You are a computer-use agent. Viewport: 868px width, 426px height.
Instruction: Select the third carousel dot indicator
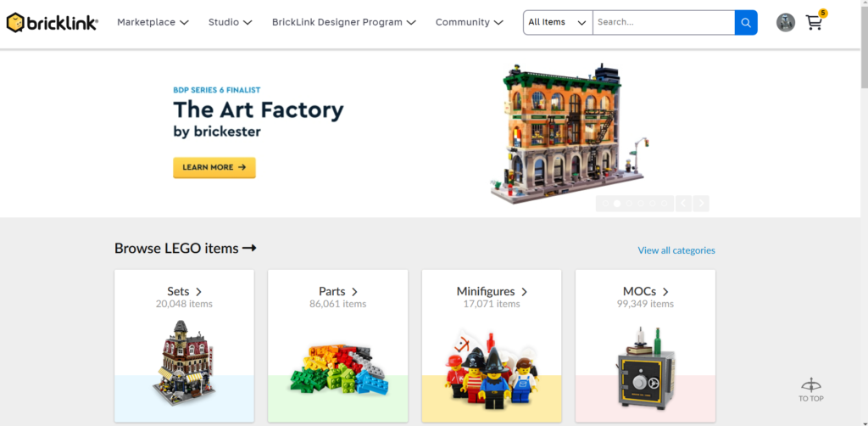coord(629,204)
